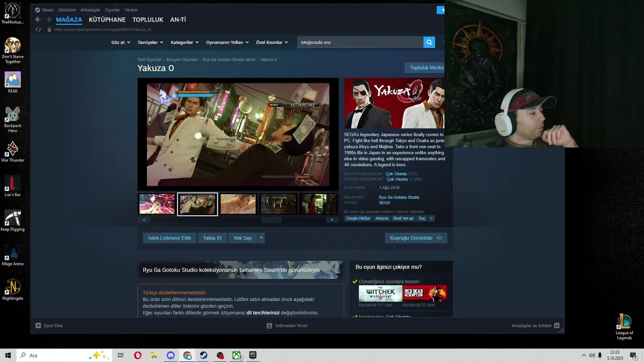Focus the Mağazada ara search field
The height and width of the screenshot is (362, 644).
(x=360, y=42)
